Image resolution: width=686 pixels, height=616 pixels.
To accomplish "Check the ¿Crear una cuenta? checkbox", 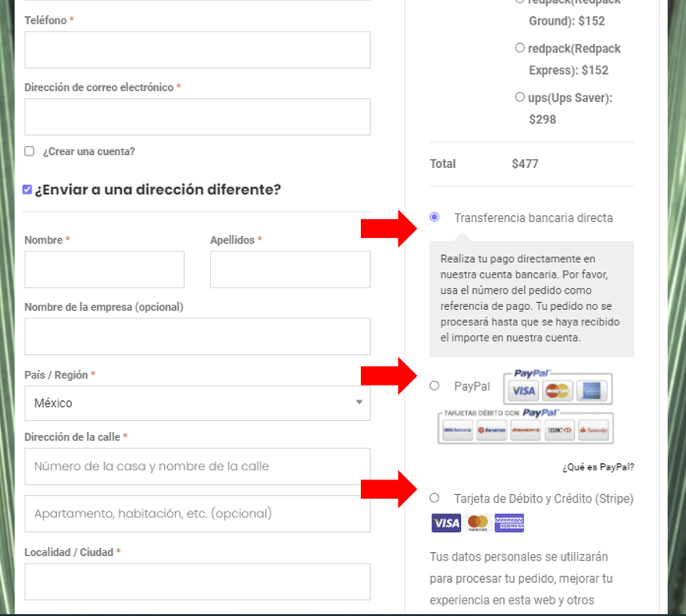I will click(29, 151).
